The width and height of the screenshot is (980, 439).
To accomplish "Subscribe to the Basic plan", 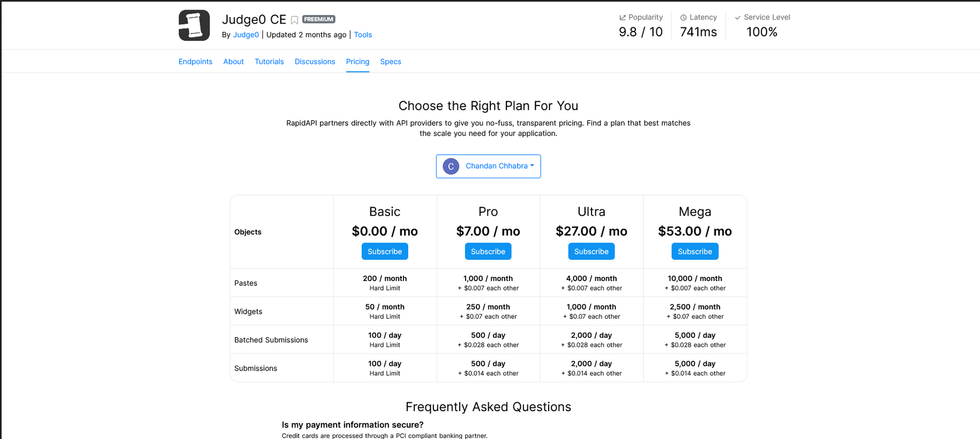I will [385, 252].
